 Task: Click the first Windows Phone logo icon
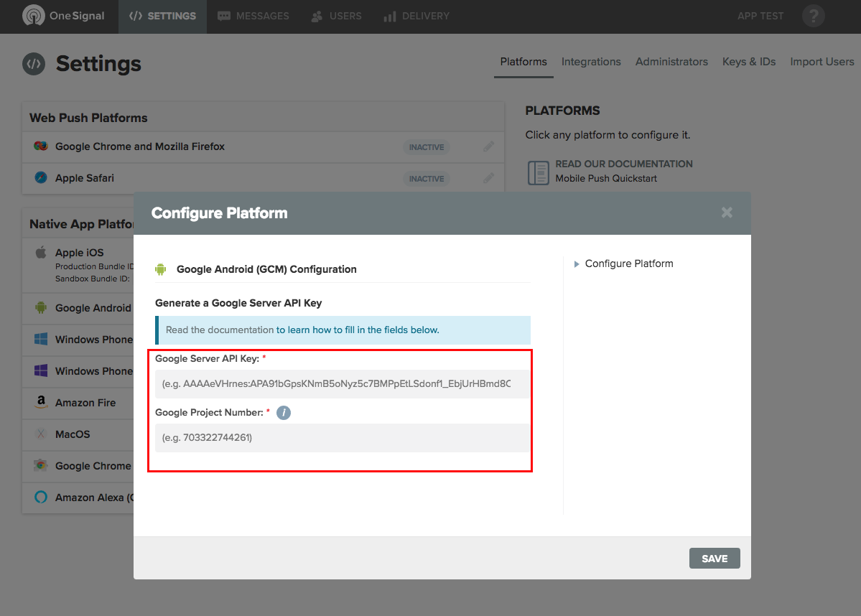(41, 339)
